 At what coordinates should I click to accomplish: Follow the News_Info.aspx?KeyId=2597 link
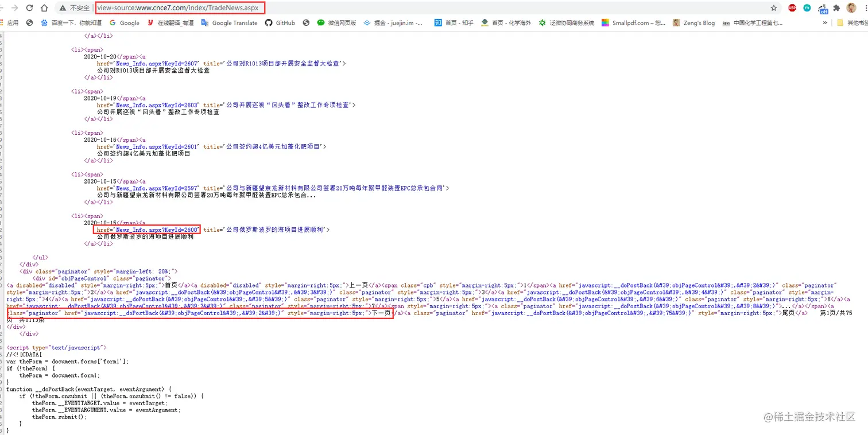[x=158, y=188]
